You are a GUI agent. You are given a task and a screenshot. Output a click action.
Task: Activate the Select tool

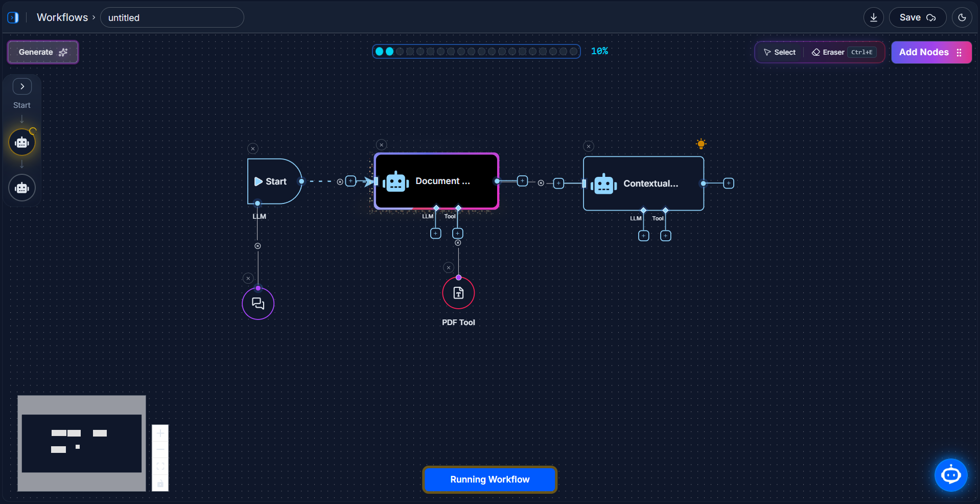[779, 52]
